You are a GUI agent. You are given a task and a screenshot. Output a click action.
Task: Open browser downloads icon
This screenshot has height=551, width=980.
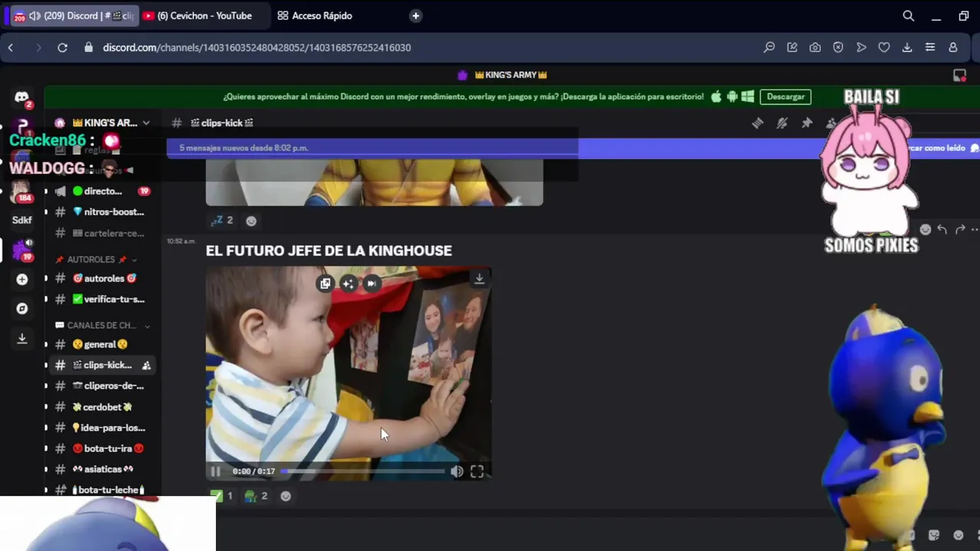click(x=907, y=47)
